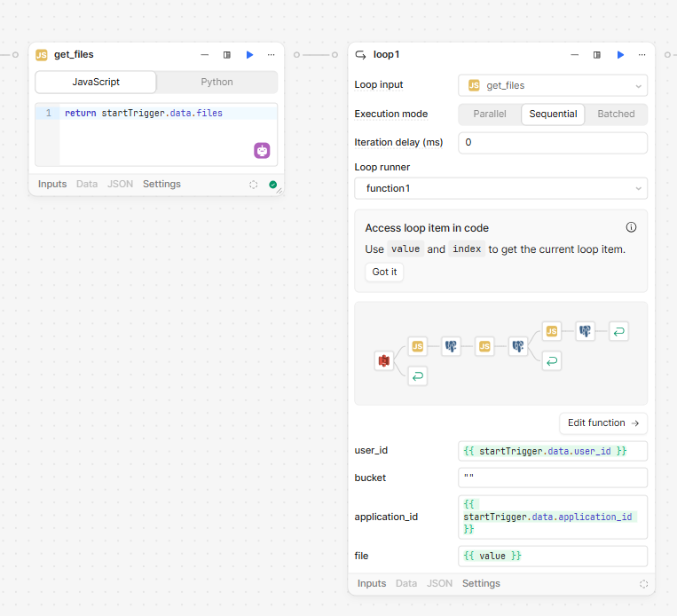This screenshot has height=616, width=677.
Task: Open the AI assistant robot icon in code editor
Action: coord(262,151)
